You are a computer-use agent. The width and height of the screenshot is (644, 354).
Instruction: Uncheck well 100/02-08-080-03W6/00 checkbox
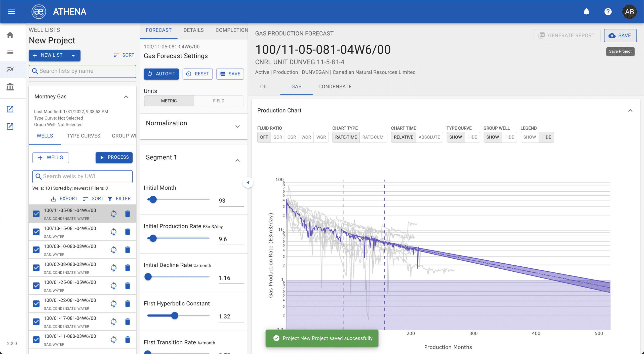(x=36, y=268)
